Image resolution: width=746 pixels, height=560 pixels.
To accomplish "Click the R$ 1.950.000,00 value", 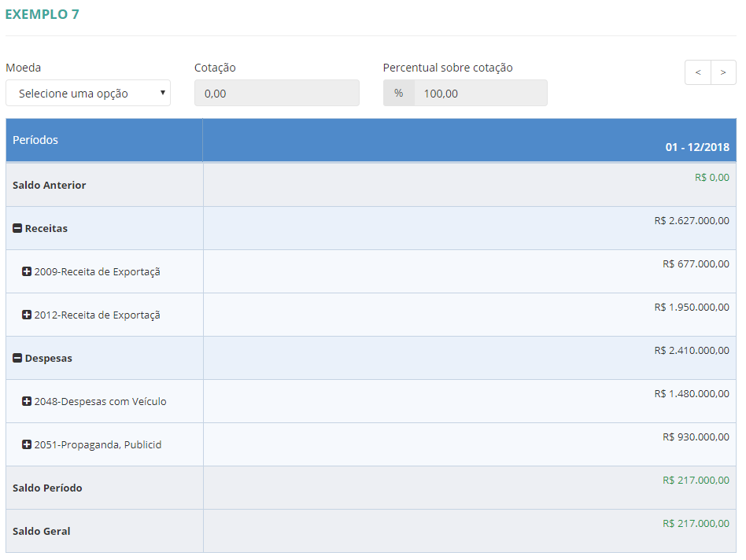I will coord(692,308).
